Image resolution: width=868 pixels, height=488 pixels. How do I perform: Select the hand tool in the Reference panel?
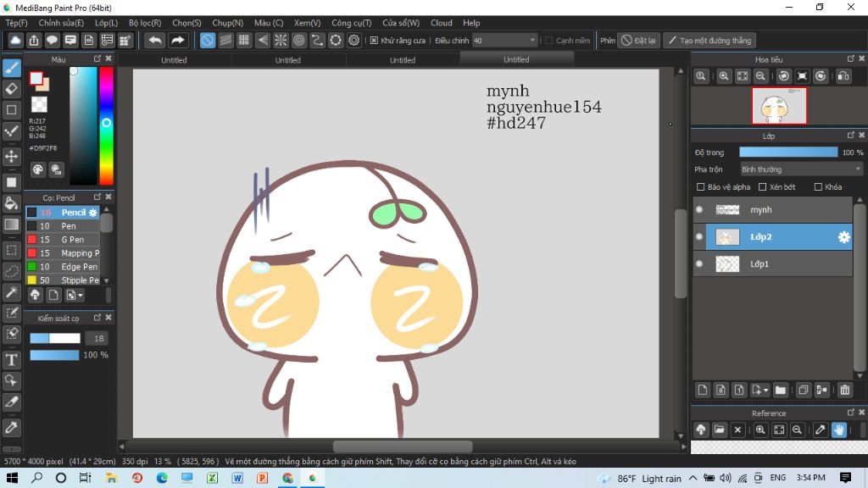[839, 430]
